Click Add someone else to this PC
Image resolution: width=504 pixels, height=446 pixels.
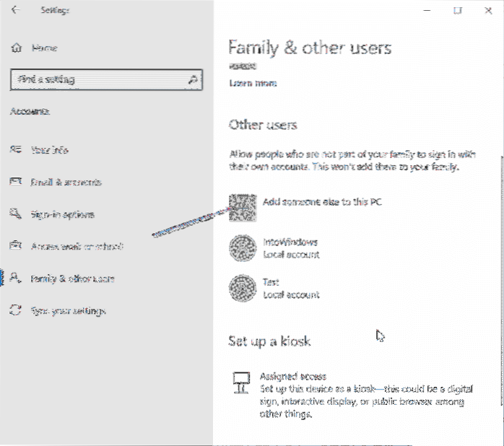(320, 202)
